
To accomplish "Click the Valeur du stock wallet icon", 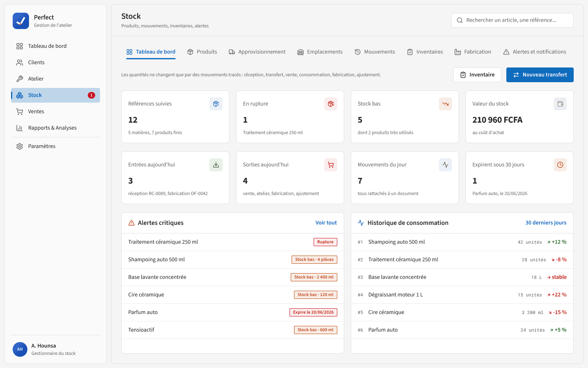I will point(560,104).
